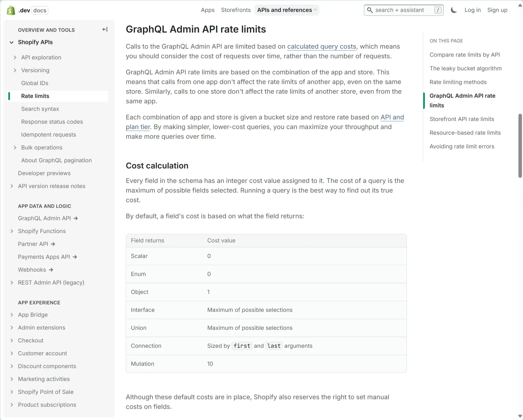Expand Bulk operations in sidebar
Screen dimensions: 523x420
point(15,147)
